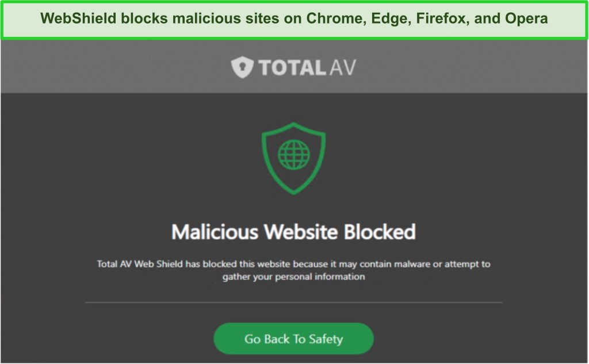Click the word 'Edge' in the top caption
The width and height of the screenshot is (589, 364).
pos(391,18)
